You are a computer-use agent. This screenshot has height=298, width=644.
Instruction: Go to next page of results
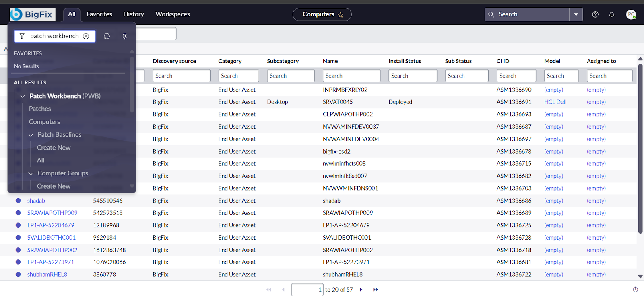[x=361, y=290]
